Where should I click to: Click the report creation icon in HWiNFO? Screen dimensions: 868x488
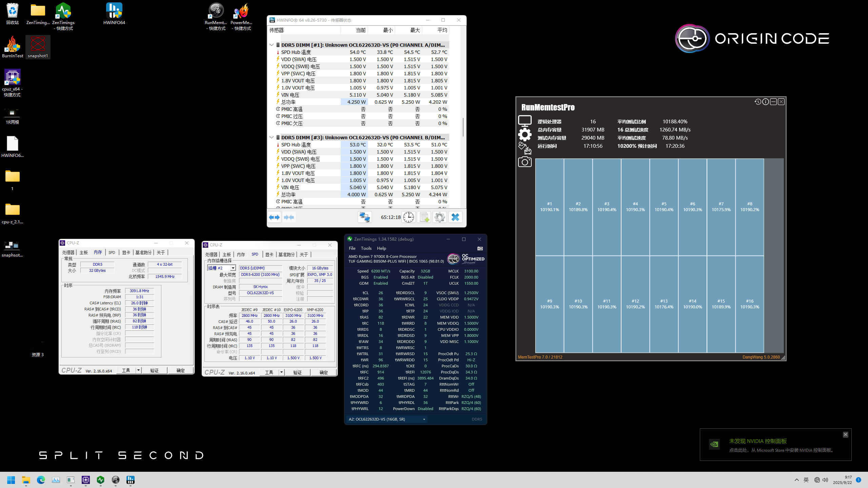(x=423, y=217)
